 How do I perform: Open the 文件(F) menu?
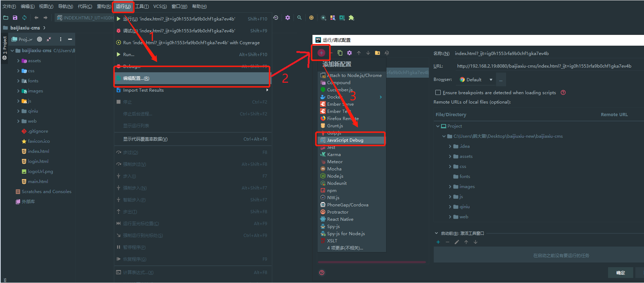[x=9, y=6]
